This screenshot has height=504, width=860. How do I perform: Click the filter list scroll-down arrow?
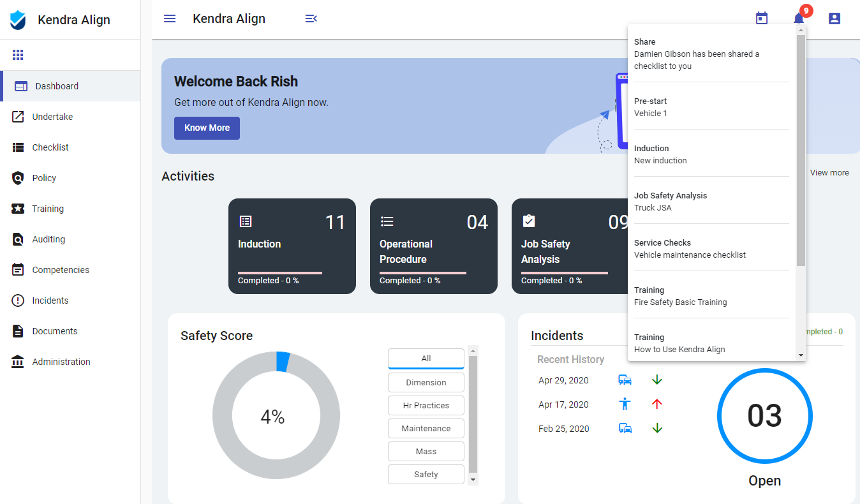473,479
